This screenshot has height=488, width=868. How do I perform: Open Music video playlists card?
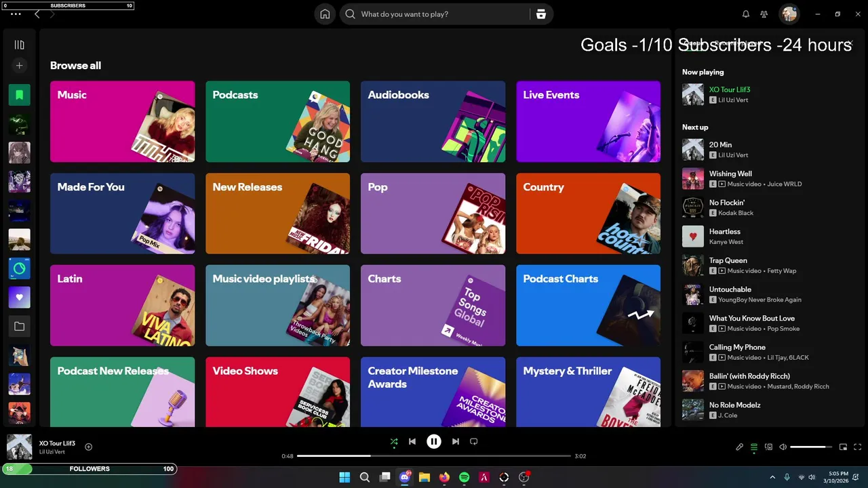click(x=277, y=306)
